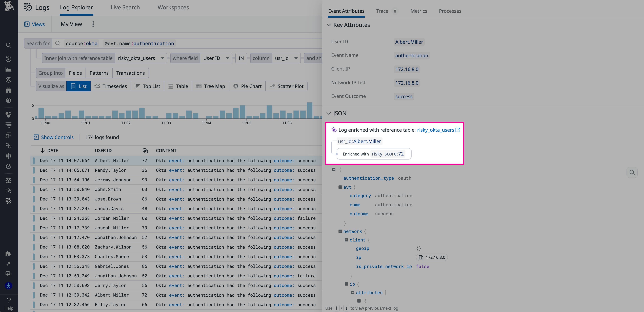The image size is (644, 312).
Task: Select the shield Security icon in the sidebar
Action: pyautogui.click(x=8, y=156)
